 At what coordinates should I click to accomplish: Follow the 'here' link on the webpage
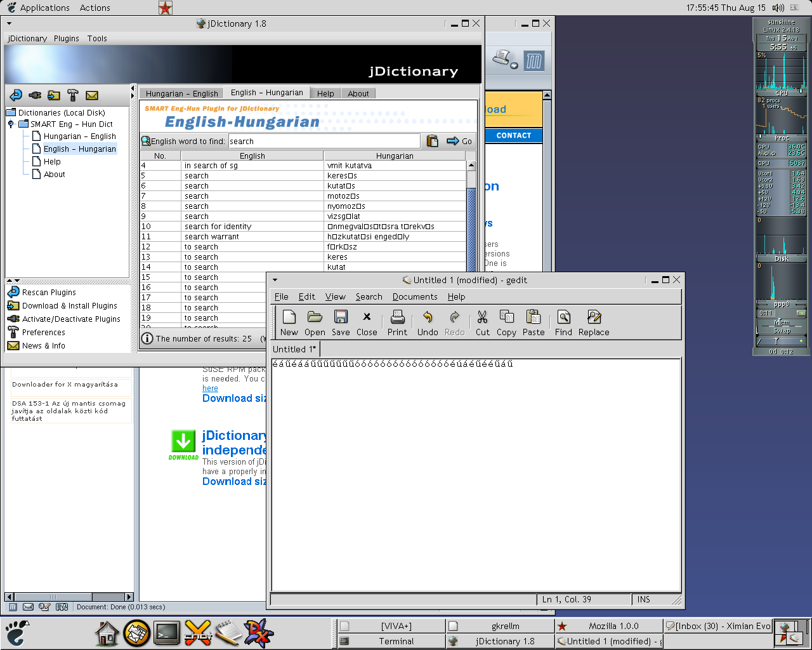[x=210, y=388]
